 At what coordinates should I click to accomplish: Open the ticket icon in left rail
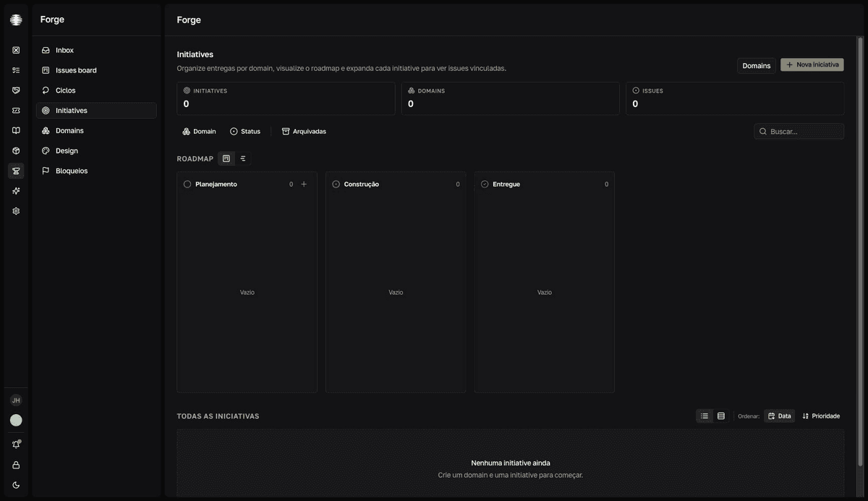(16, 111)
